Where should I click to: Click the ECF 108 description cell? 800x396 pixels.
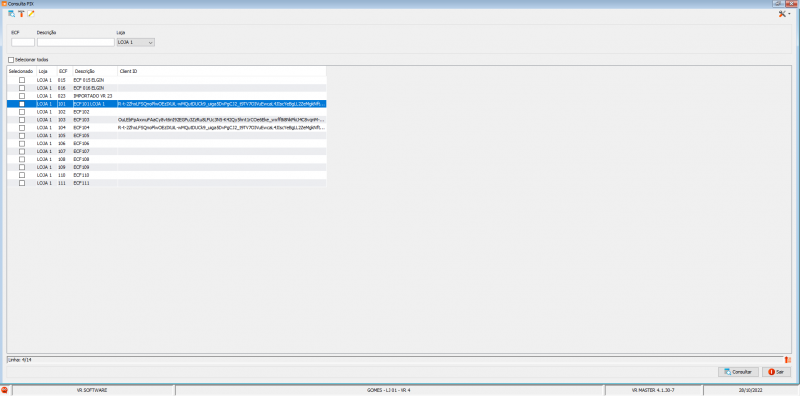click(x=95, y=159)
